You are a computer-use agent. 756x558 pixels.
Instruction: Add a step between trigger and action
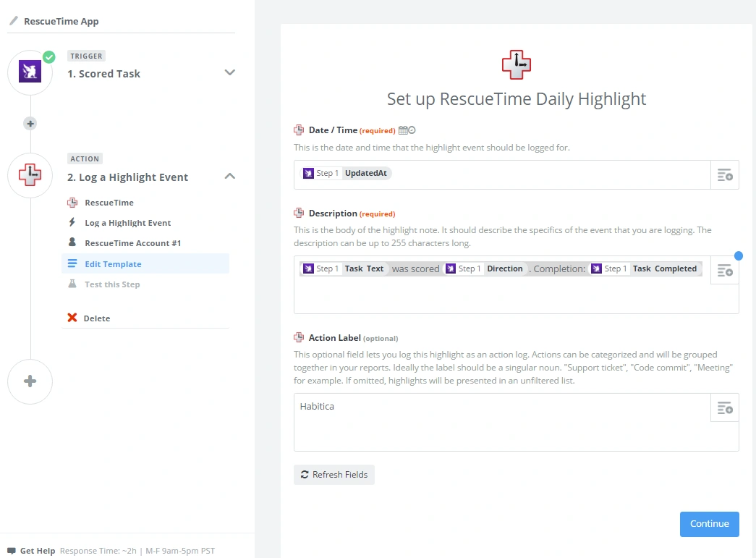tap(30, 124)
